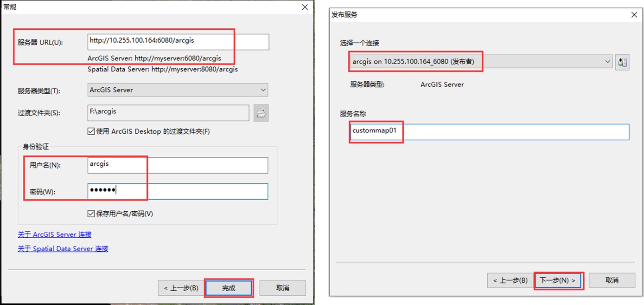Focus the 密码 password field
This screenshot has width=644, height=305.
178,191
